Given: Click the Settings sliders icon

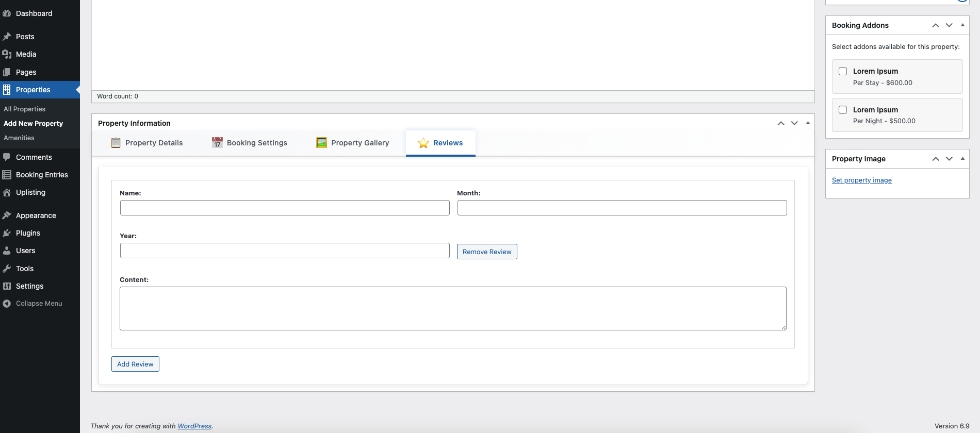Looking at the screenshot, I should [7, 286].
